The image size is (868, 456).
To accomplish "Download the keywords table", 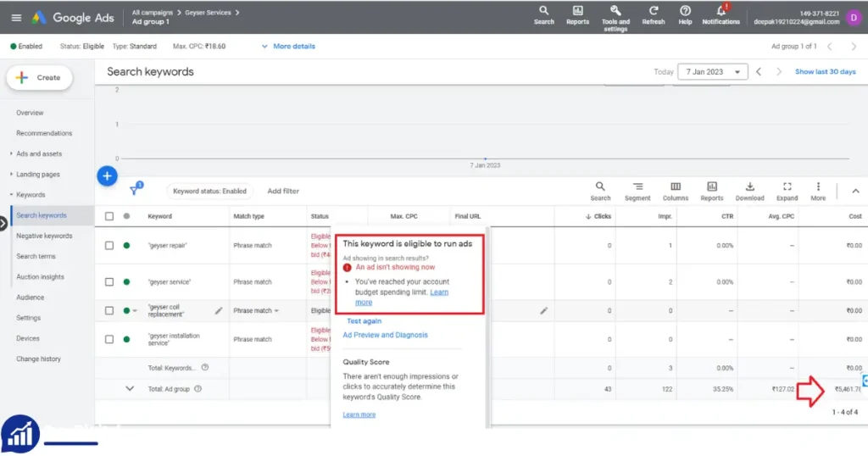I will (749, 192).
